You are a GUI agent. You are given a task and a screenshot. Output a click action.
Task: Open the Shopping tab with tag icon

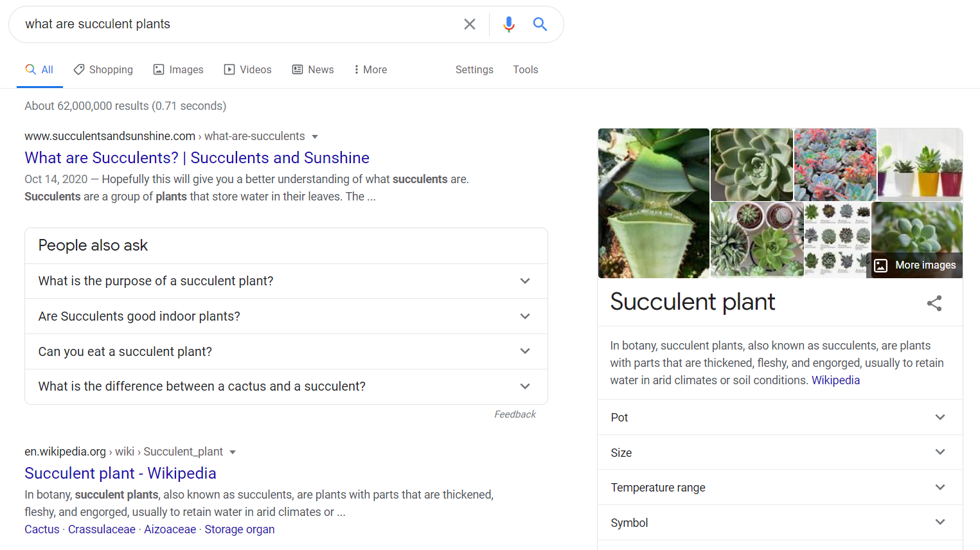pyautogui.click(x=103, y=69)
